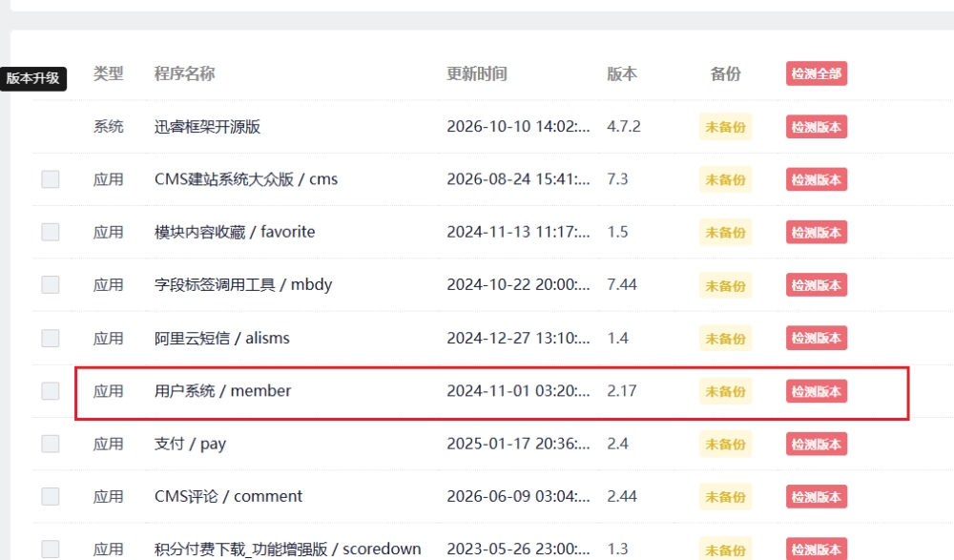Click the name 模块内容收藏 / favorite

[x=235, y=232]
